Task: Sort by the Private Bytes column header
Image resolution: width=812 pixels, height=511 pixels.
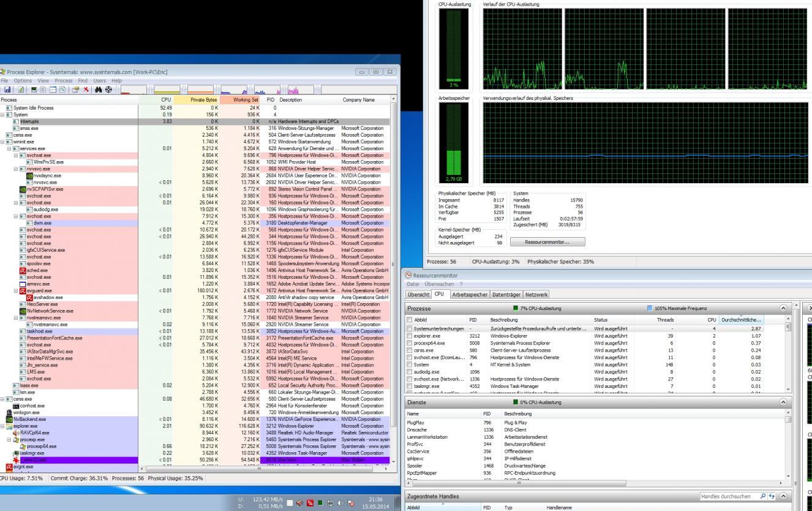Action: tap(195, 99)
